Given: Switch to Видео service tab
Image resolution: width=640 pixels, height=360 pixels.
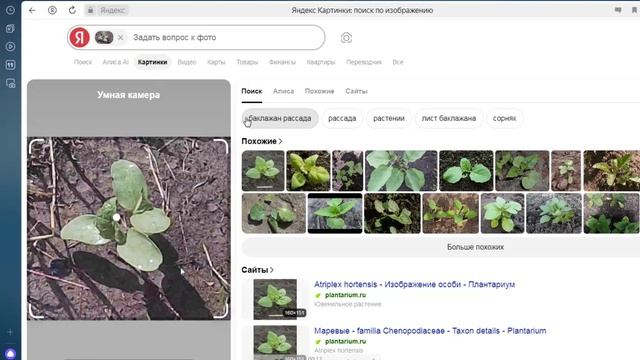Looking at the screenshot, I should (x=187, y=62).
